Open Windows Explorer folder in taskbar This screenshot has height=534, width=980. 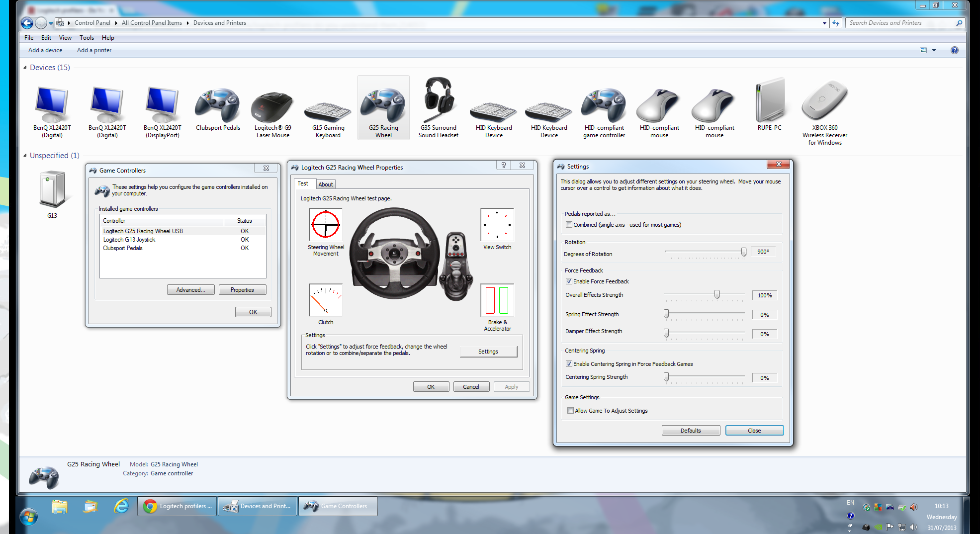(x=59, y=506)
